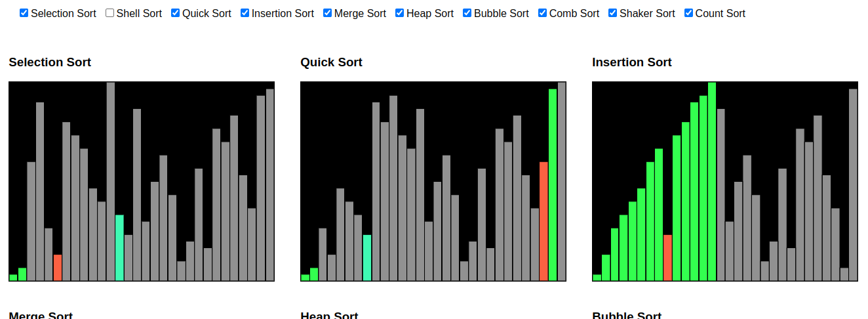
Task: Click the red bar in Insertion Sort chart
Action: tap(668, 258)
